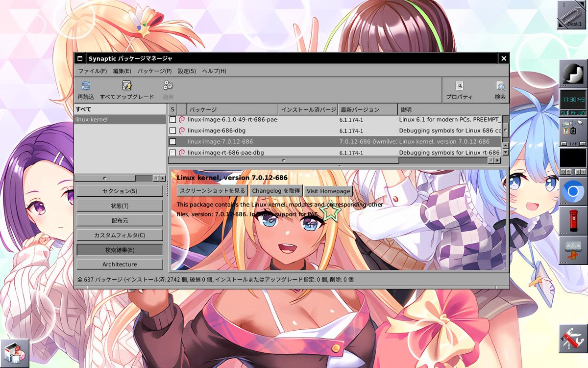Launch the blue Chromium browser dock icon

tap(573, 192)
